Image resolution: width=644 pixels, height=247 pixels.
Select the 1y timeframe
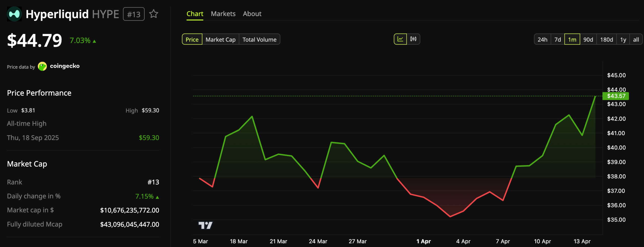(623, 39)
